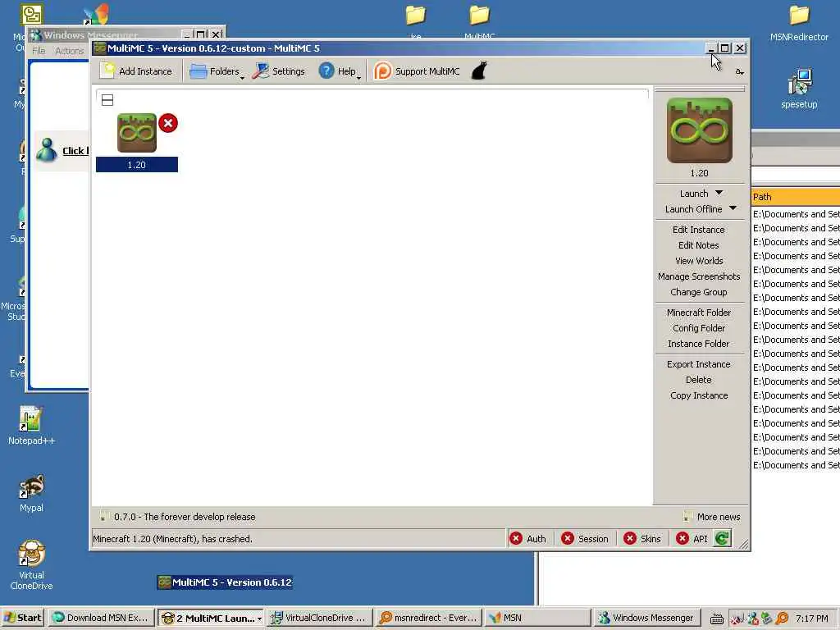Image resolution: width=840 pixels, height=630 pixels.
Task: Open the MultiMC Launcher taskbar group
Action: [211, 618]
